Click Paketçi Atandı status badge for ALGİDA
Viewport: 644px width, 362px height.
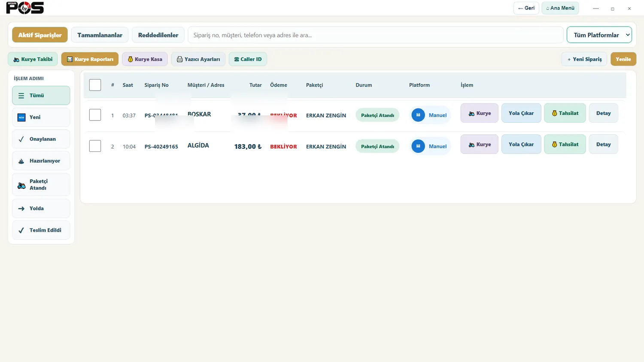coord(377,146)
